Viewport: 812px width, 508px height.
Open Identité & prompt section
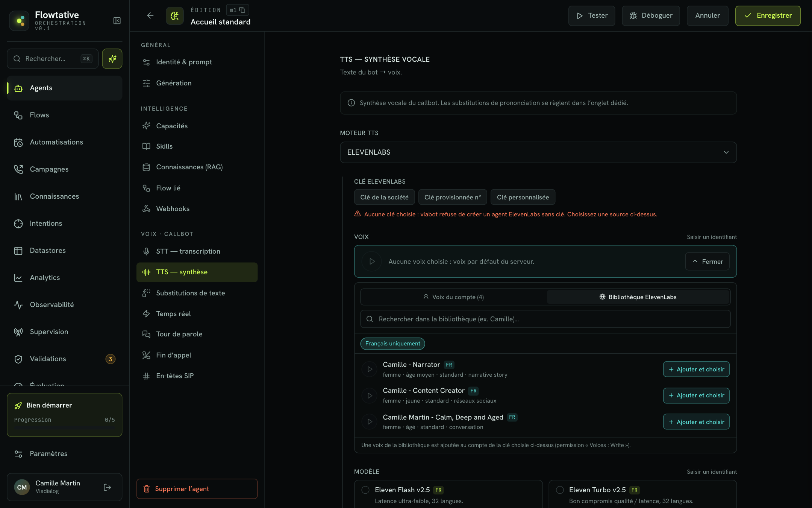(x=197, y=62)
